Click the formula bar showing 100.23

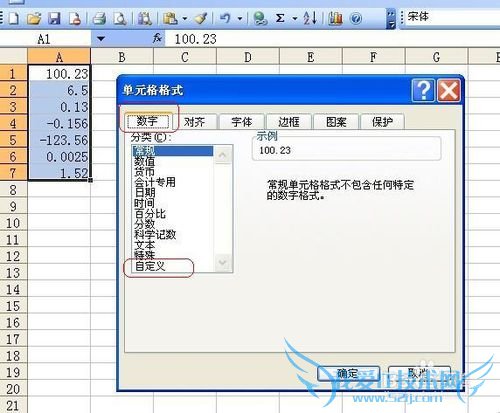click(332, 39)
